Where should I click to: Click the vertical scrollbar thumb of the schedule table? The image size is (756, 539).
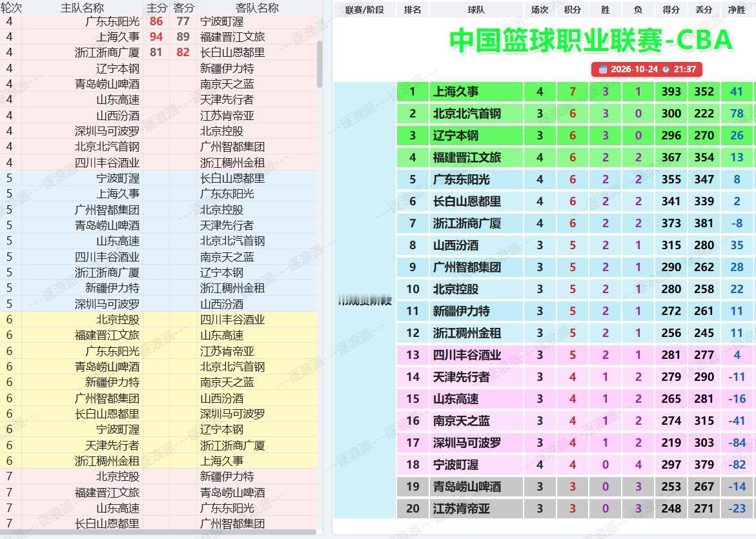(x=319, y=64)
